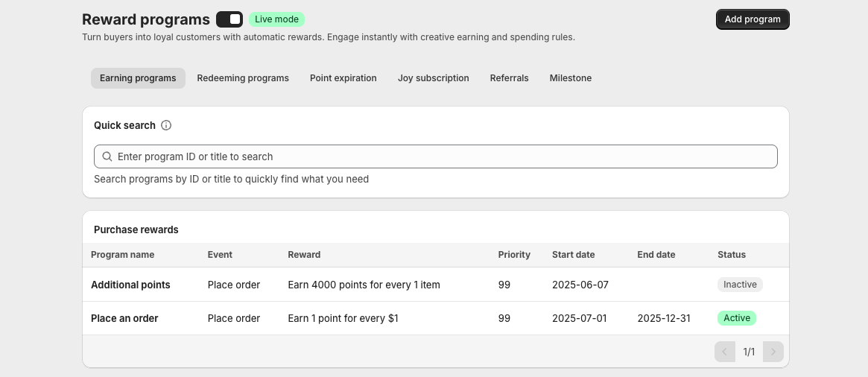Go to previous page arrow
The height and width of the screenshot is (377, 868).
coord(724,352)
